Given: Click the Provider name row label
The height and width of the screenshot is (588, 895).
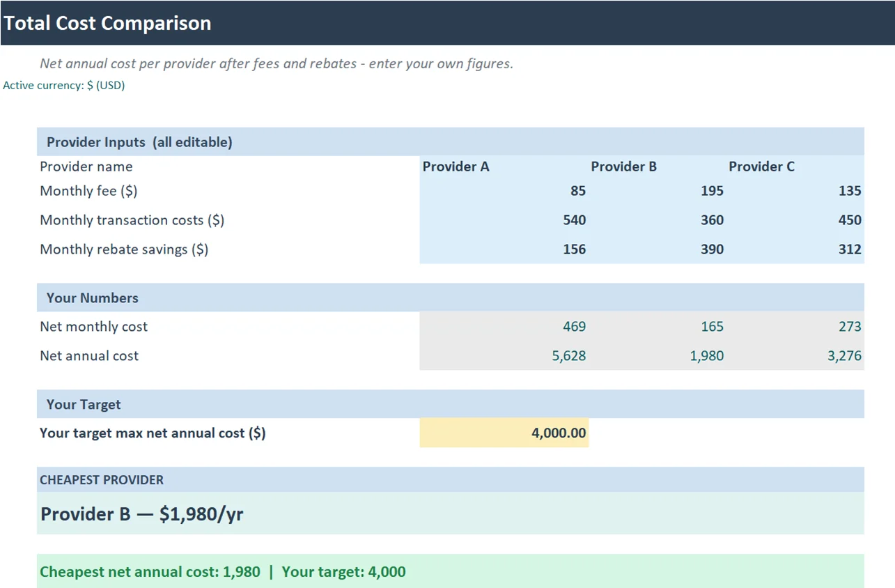Looking at the screenshot, I should tap(86, 167).
